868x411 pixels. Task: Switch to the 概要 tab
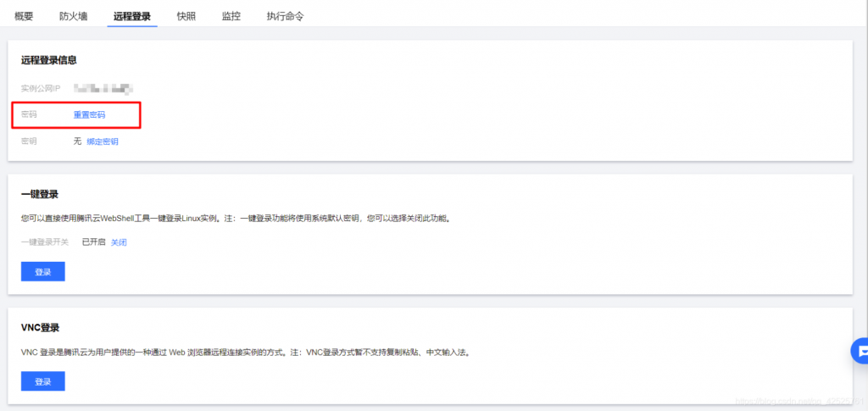24,16
